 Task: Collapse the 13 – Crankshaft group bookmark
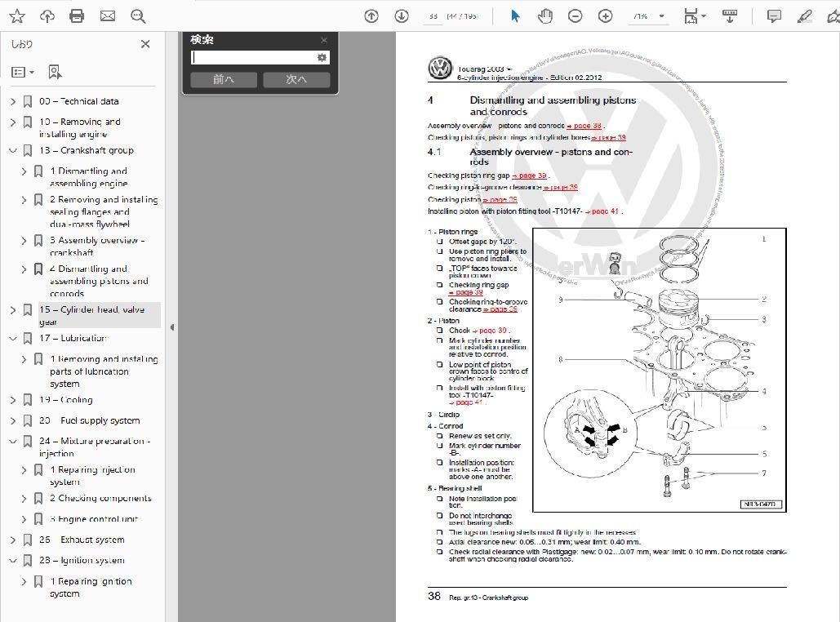click(13, 150)
